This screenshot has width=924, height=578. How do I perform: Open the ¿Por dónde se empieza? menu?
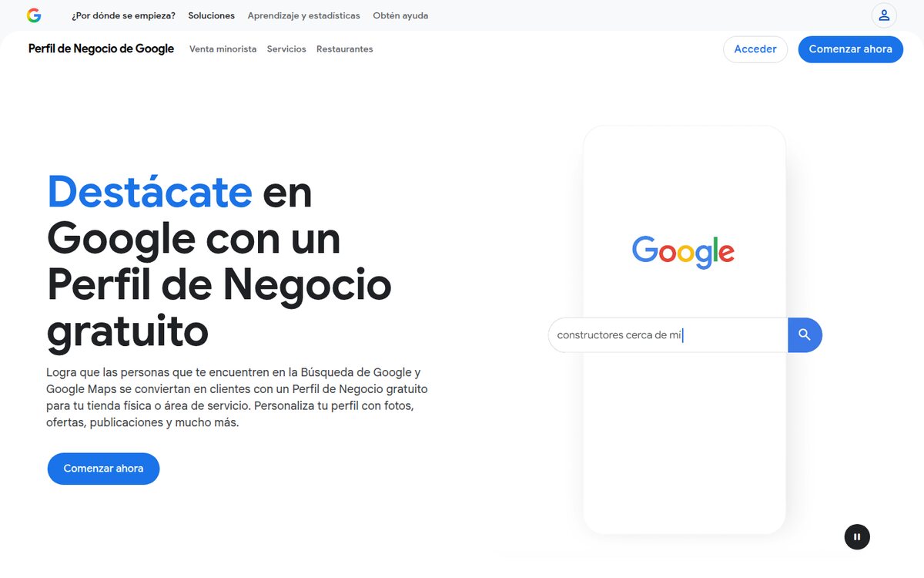[x=123, y=15]
